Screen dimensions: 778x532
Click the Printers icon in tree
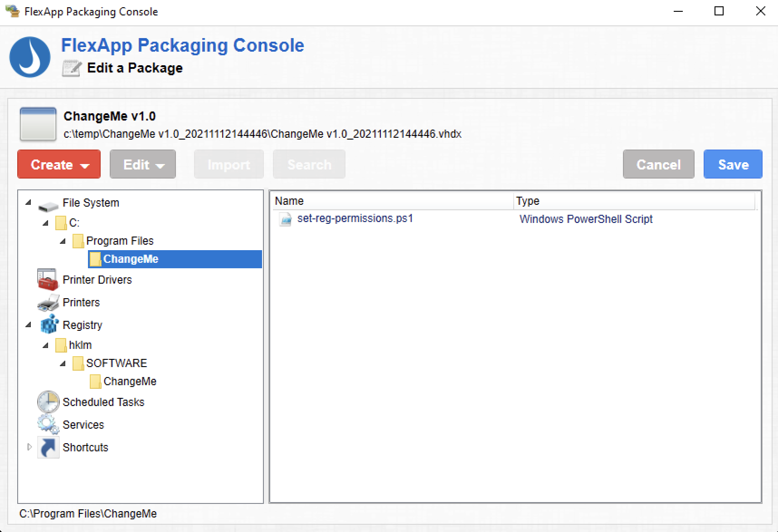pyautogui.click(x=48, y=303)
